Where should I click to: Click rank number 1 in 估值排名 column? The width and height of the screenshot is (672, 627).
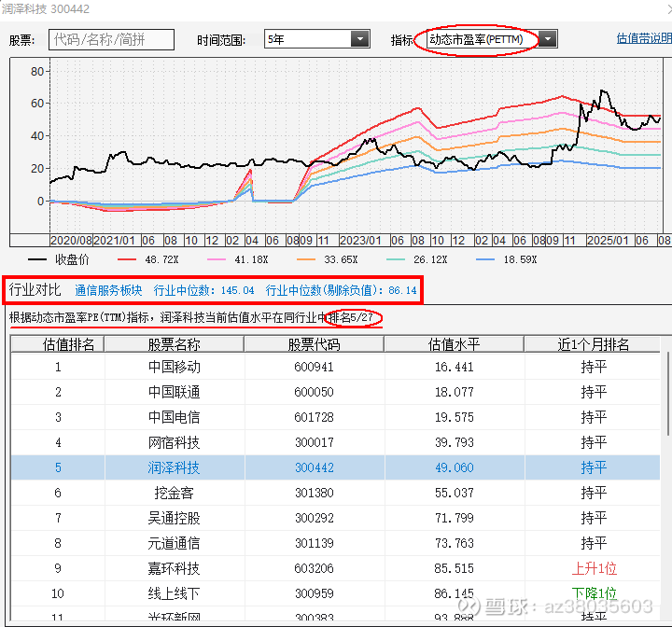click(x=58, y=367)
